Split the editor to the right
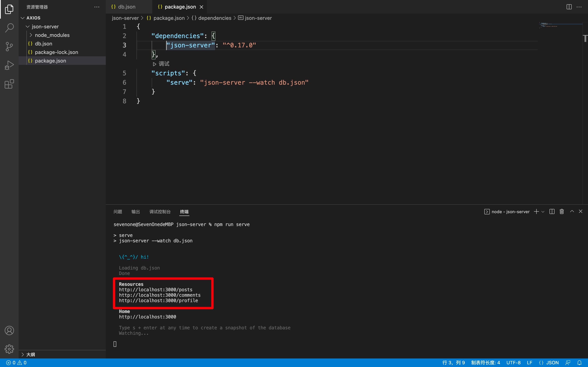 click(x=569, y=7)
